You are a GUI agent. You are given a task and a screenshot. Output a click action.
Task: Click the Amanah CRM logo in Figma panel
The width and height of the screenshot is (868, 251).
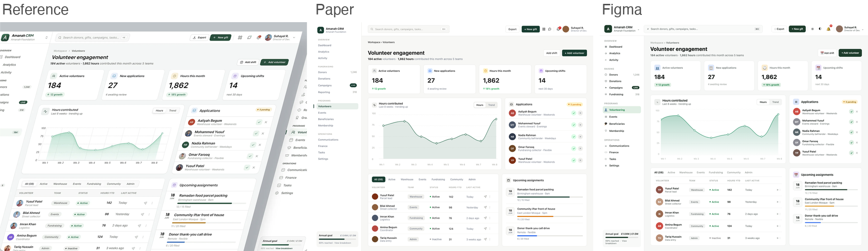pyautogui.click(x=608, y=29)
